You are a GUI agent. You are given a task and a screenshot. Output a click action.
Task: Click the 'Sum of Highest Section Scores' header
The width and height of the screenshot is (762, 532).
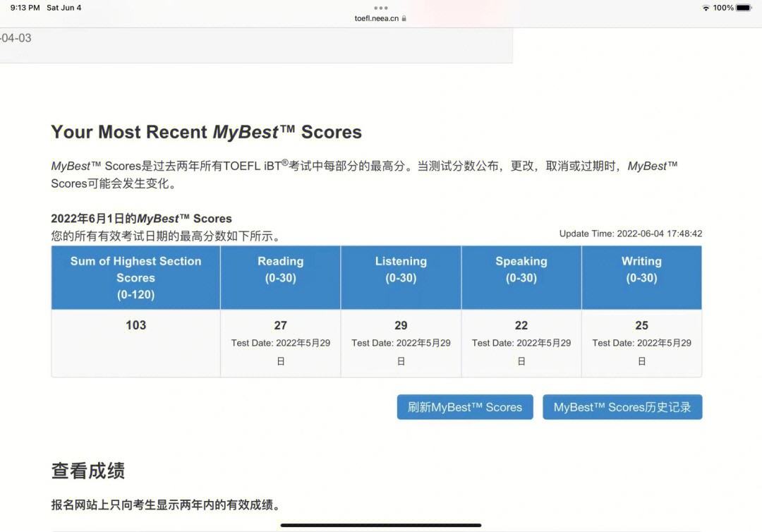coord(135,277)
